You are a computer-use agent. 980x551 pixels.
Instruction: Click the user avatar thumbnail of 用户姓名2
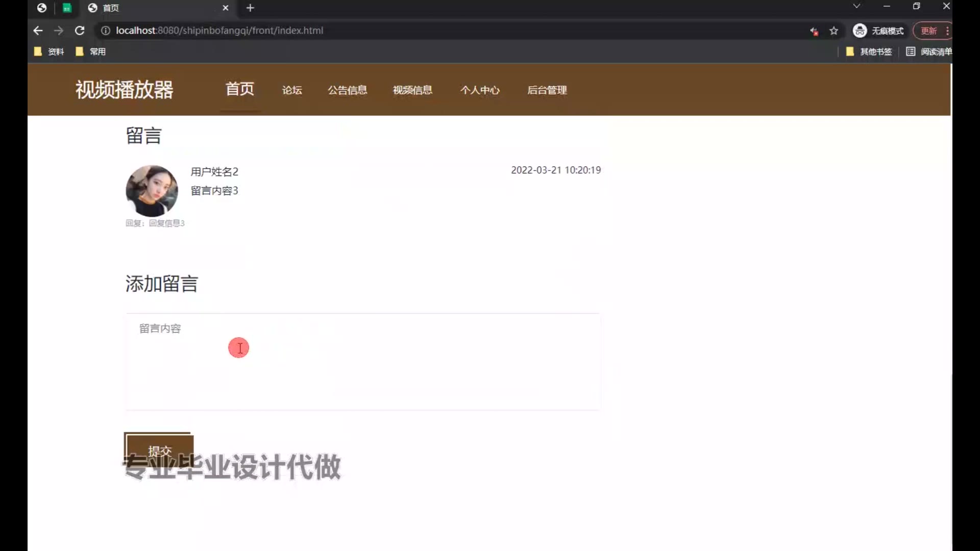(x=152, y=191)
